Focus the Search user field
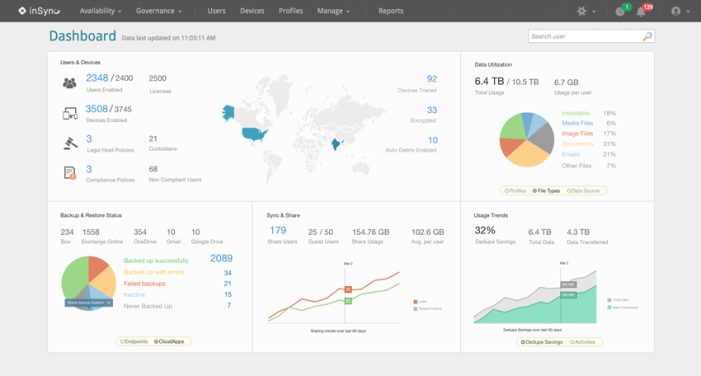The image size is (701, 376). click(591, 36)
